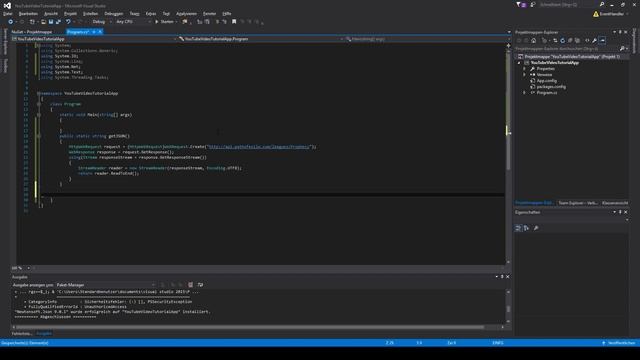Click the Categorized icon in Eigenschaften panel
The height and width of the screenshot is (360, 640).
pyautogui.click(x=518, y=228)
